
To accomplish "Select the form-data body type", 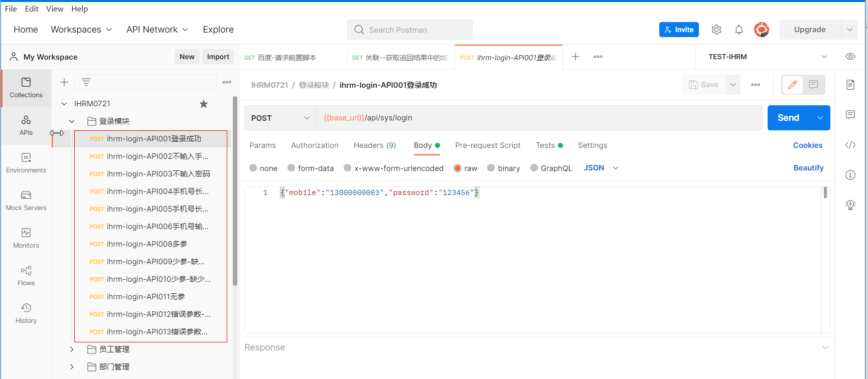I will point(292,168).
